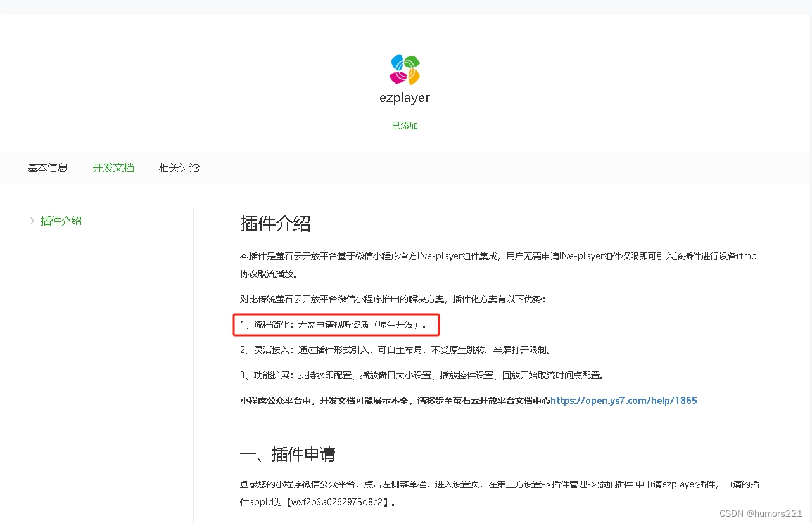Click the line starting 2、灵活接入
Viewport: 812px width, 523px height.
[x=396, y=350]
